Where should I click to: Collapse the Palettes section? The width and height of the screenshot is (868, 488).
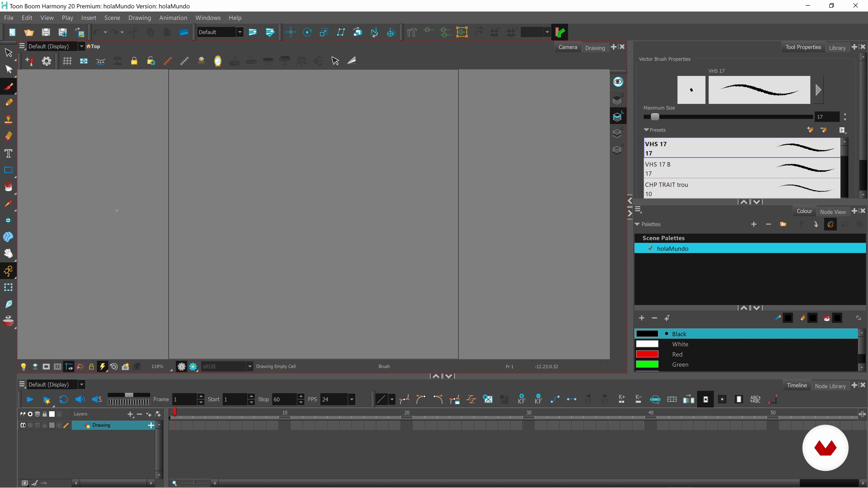pyautogui.click(x=637, y=224)
